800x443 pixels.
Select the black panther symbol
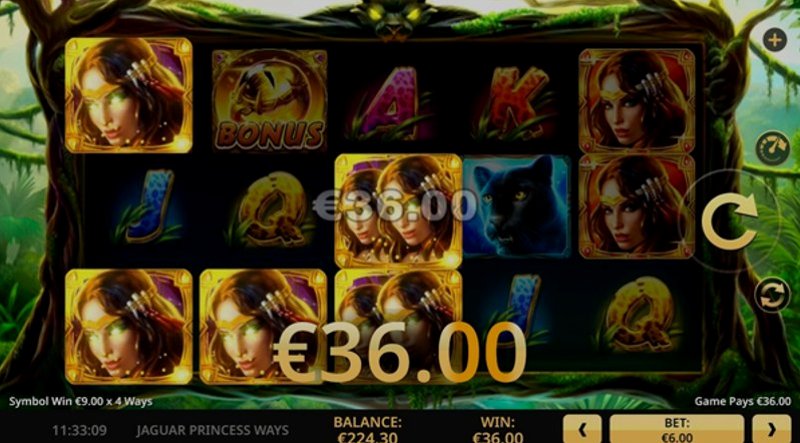516,206
